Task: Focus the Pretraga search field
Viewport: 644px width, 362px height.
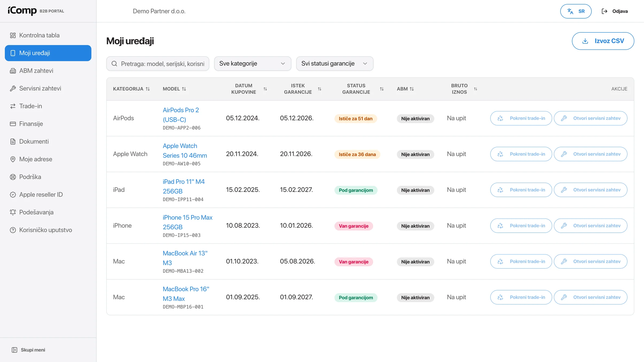Action: 158,64
